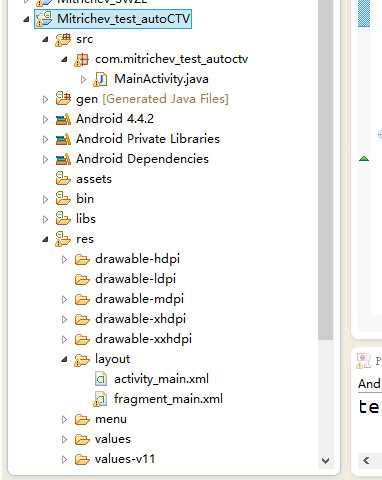The image size is (382, 480).
Task: Select the Mitrichev_test_autoCTV project name
Action: 124,19
